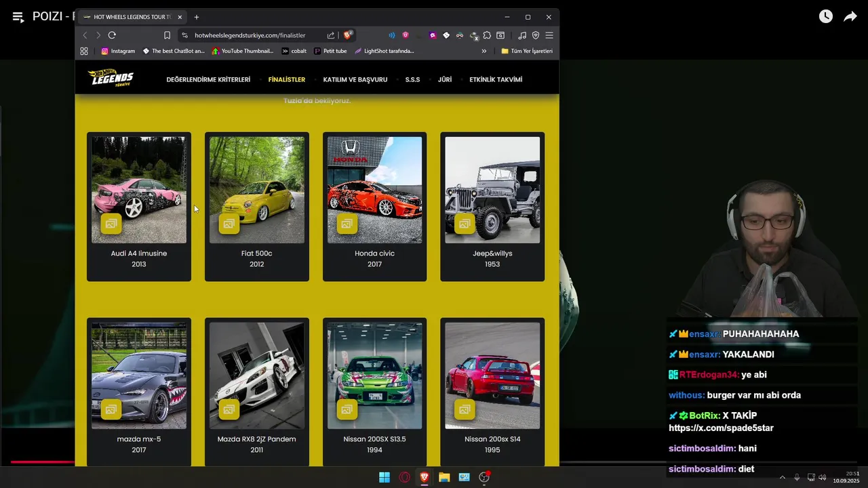Go back with the browser back arrow
Image resolution: width=868 pixels, height=488 pixels.
pyautogui.click(x=85, y=35)
